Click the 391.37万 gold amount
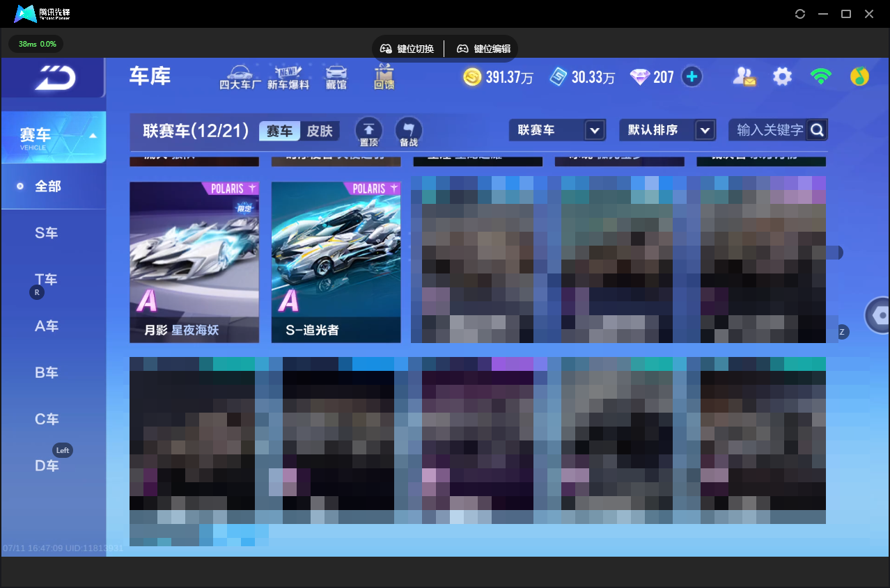The width and height of the screenshot is (890, 588). pos(509,77)
